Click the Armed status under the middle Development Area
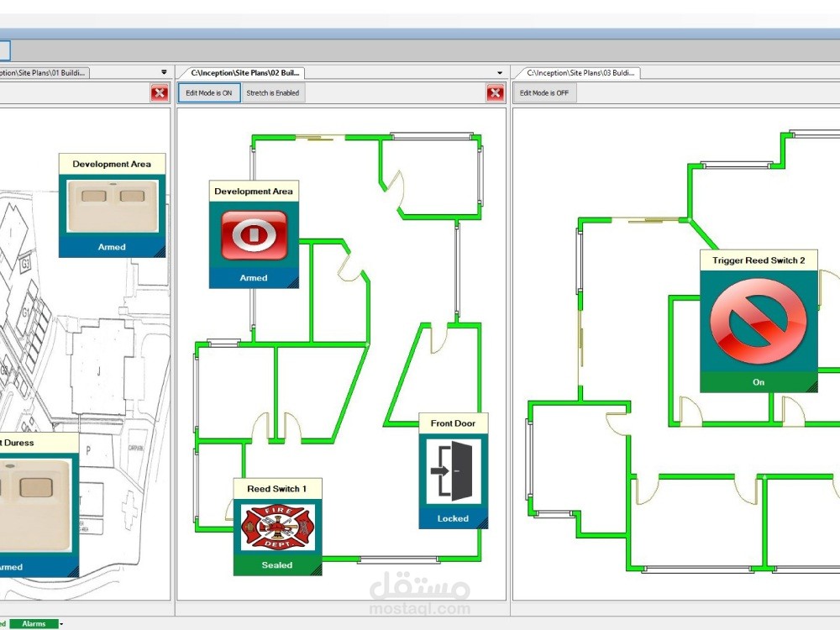The width and height of the screenshot is (840, 630). 254,278
